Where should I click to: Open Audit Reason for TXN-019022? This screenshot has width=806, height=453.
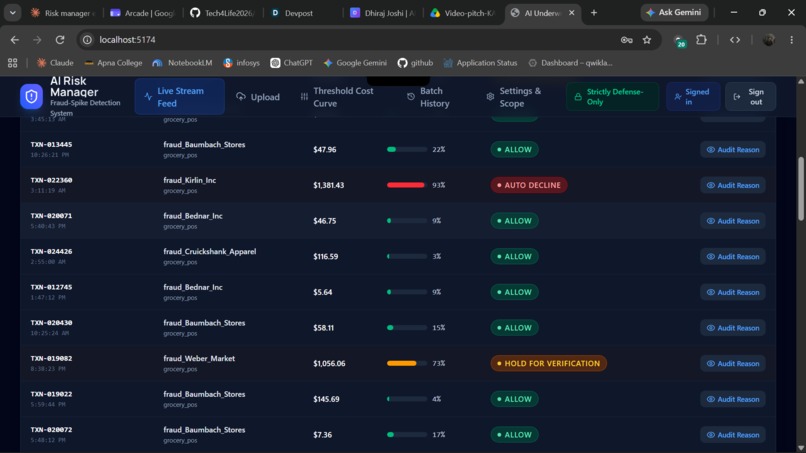(x=732, y=399)
